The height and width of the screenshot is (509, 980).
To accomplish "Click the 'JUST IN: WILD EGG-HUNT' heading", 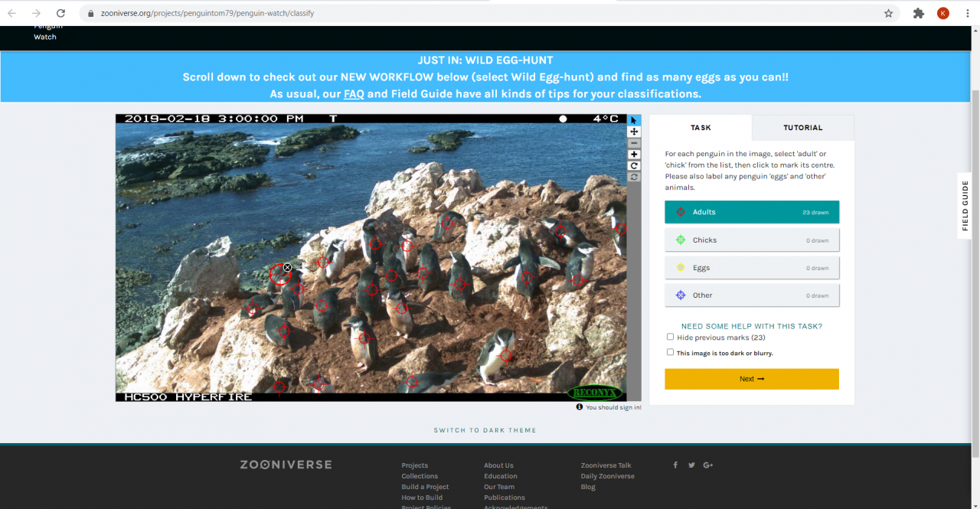I will point(485,60).
